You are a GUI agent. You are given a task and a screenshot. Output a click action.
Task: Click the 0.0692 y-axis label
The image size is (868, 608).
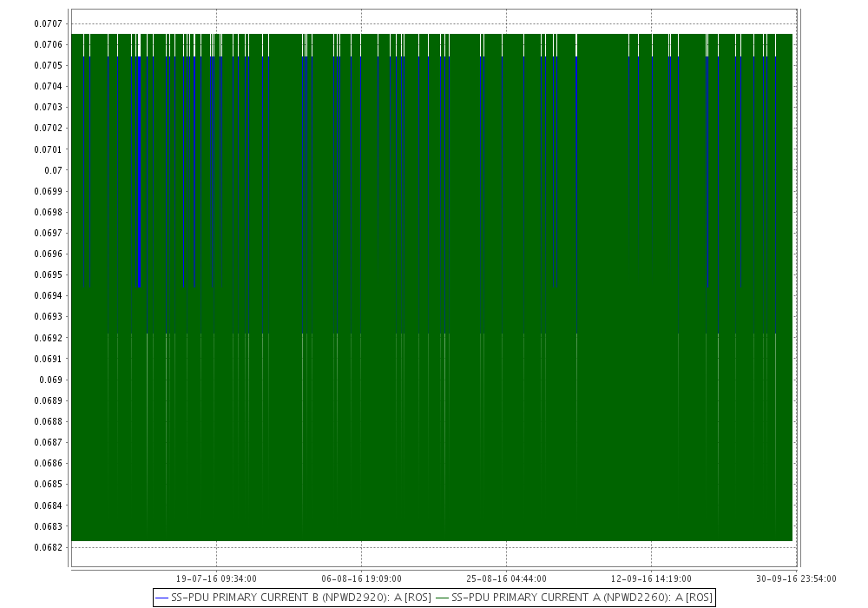point(48,339)
